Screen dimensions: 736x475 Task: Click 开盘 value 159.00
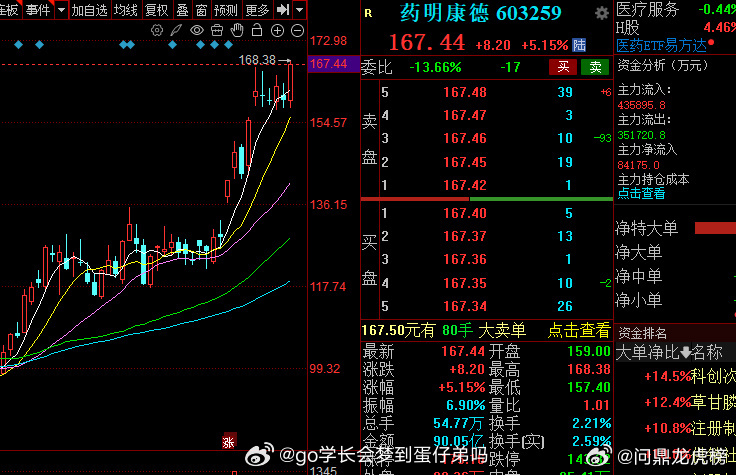pyautogui.click(x=589, y=352)
